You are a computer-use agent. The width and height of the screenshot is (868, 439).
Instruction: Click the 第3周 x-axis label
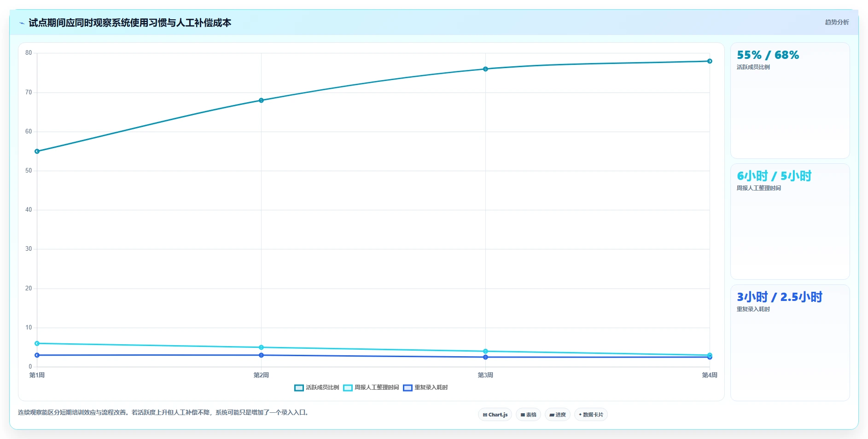click(x=485, y=375)
